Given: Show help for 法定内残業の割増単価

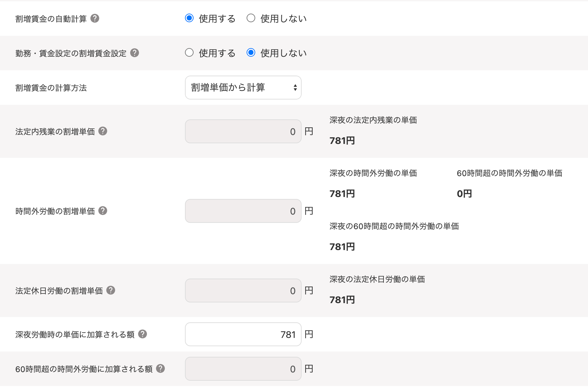Looking at the screenshot, I should click(x=103, y=131).
